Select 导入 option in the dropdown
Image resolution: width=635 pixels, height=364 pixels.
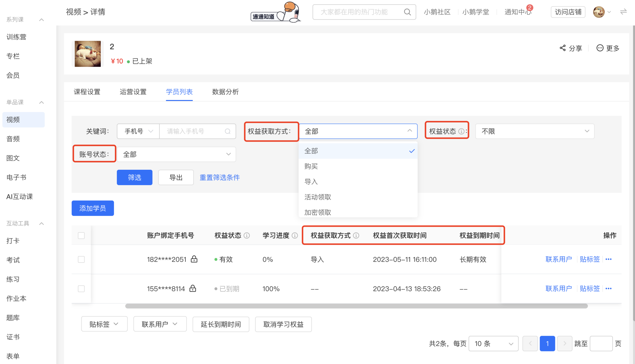(358, 182)
